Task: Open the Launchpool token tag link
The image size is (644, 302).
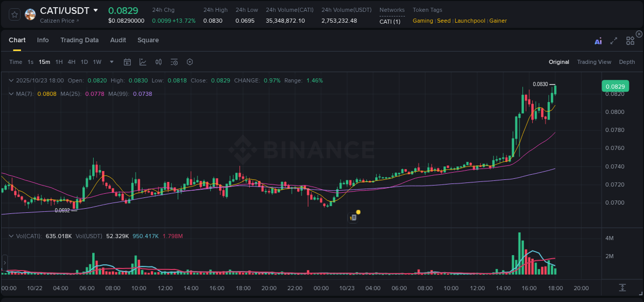Action: point(470,21)
